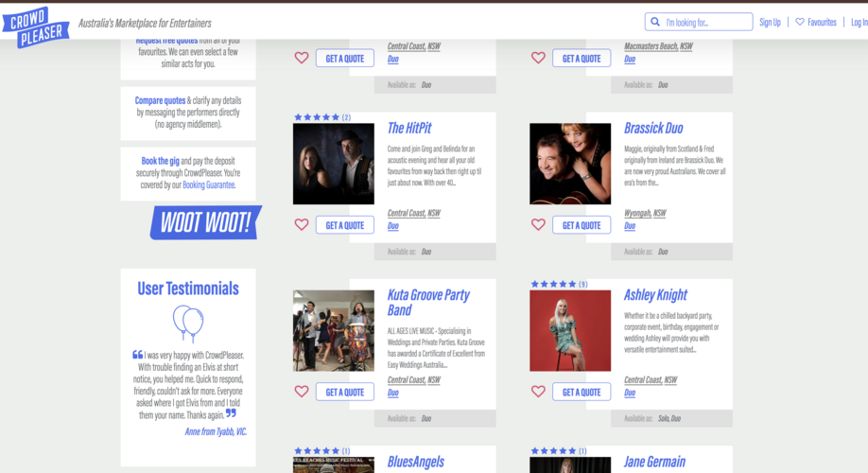This screenshot has height=473, width=868.
Task: Focus the "I'm looking for..." search field
Action: point(699,22)
